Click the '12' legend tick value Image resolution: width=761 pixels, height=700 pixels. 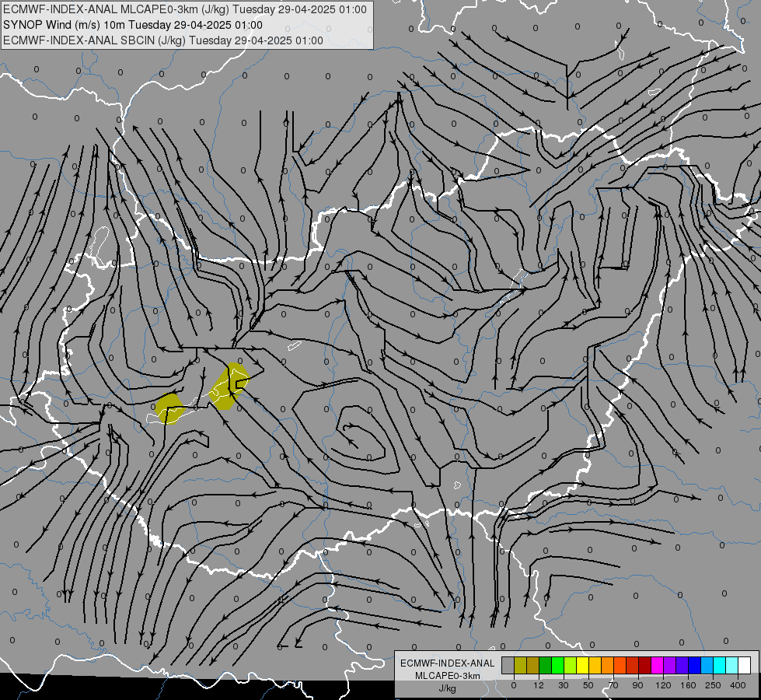point(539,685)
